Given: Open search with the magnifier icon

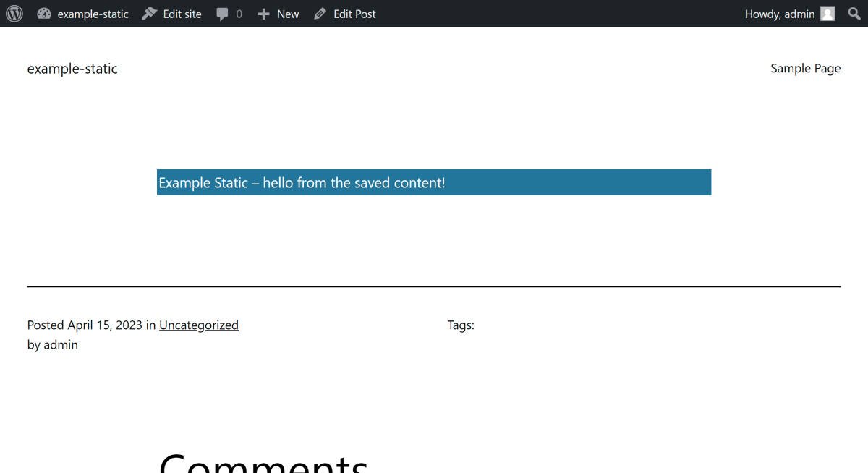Looking at the screenshot, I should coord(854,14).
